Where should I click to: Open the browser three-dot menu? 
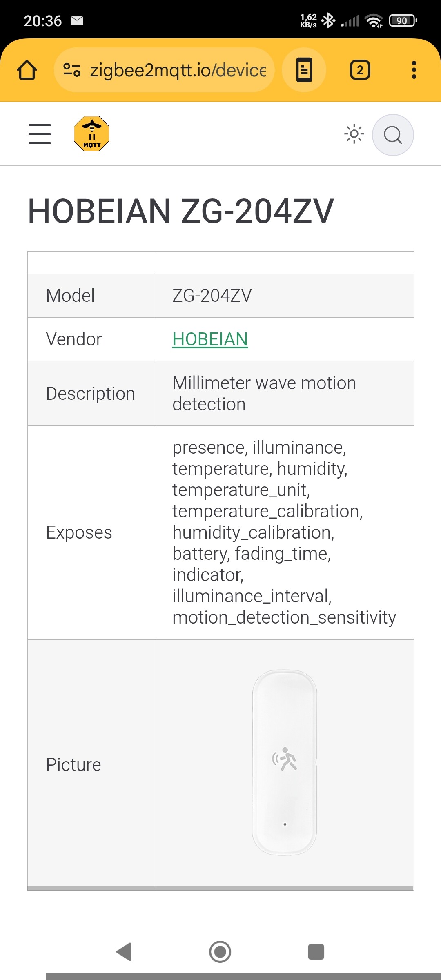414,70
